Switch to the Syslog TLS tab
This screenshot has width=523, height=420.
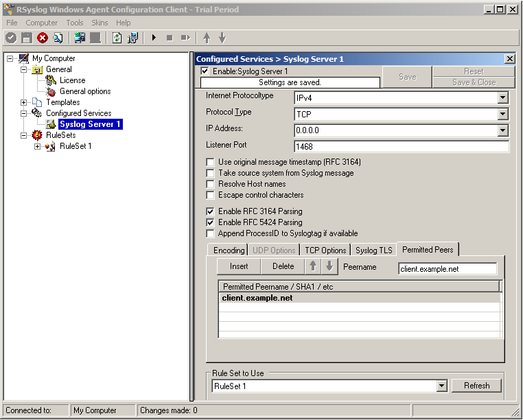click(374, 250)
